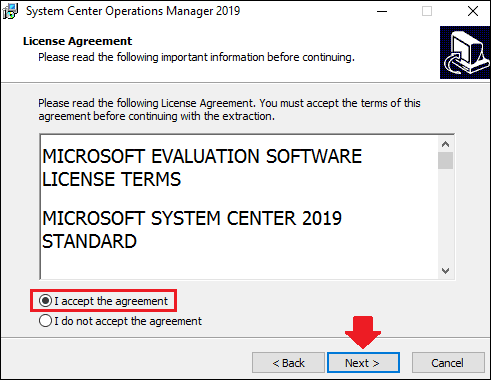
Task: Click inside the license terms text box
Action: point(239,207)
